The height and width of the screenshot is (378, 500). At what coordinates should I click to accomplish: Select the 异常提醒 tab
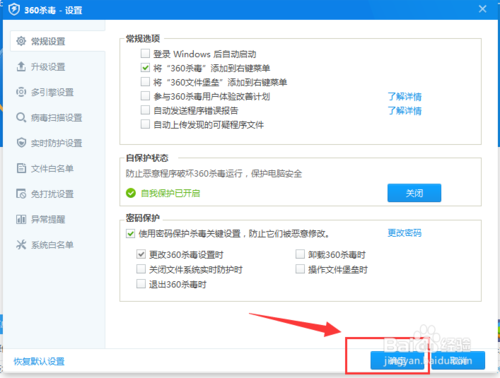pyautogui.click(x=58, y=219)
